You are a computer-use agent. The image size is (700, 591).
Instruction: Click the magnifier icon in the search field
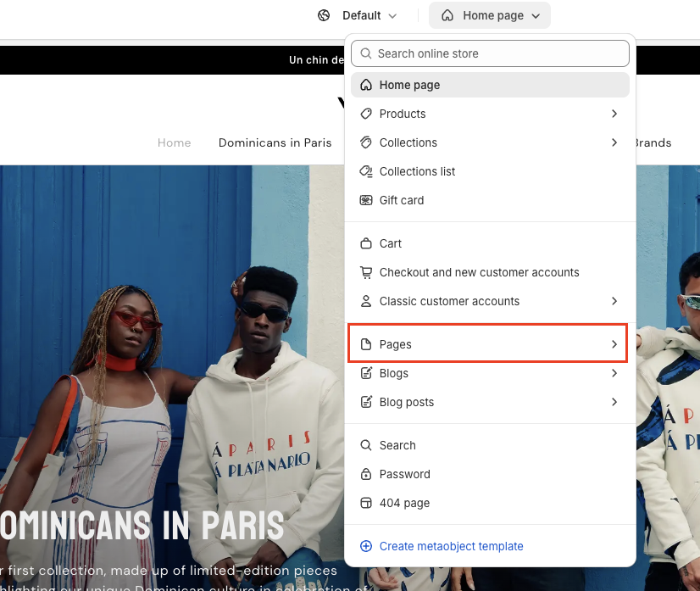pos(366,53)
